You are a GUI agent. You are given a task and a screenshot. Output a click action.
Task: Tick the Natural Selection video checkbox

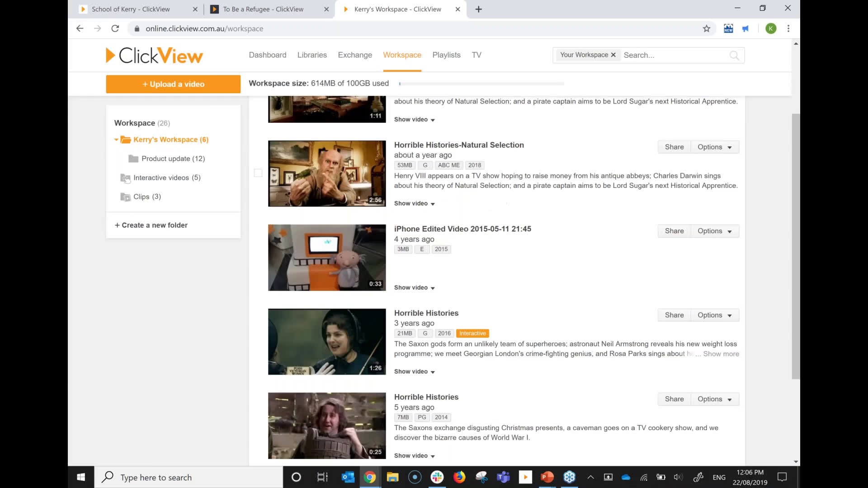click(x=258, y=173)
